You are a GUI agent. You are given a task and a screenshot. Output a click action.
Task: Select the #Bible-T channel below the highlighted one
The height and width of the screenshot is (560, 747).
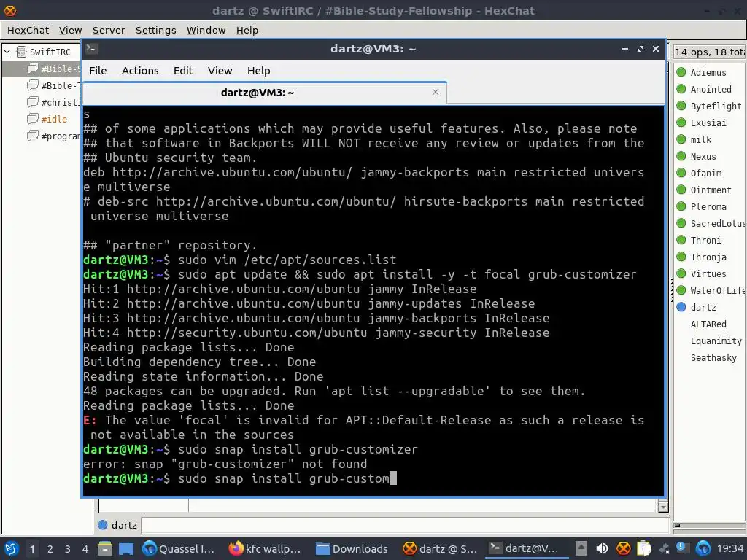(61, 86)
